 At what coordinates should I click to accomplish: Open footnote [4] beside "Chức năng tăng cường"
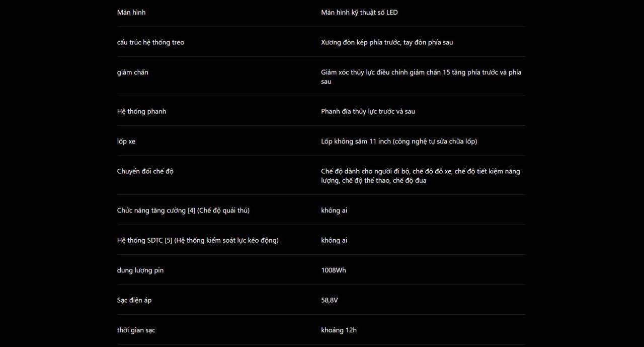[191, 211]
